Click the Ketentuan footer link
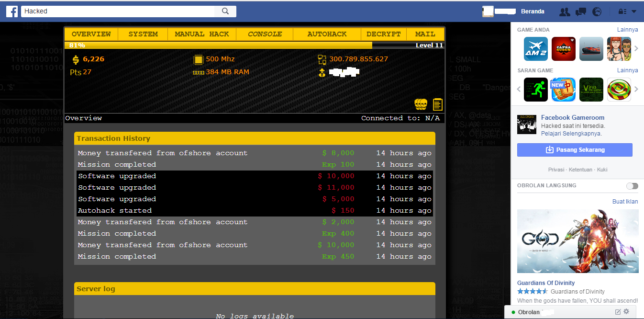The image size is (644, 319). pyautogui.click(x=580, y=170)
